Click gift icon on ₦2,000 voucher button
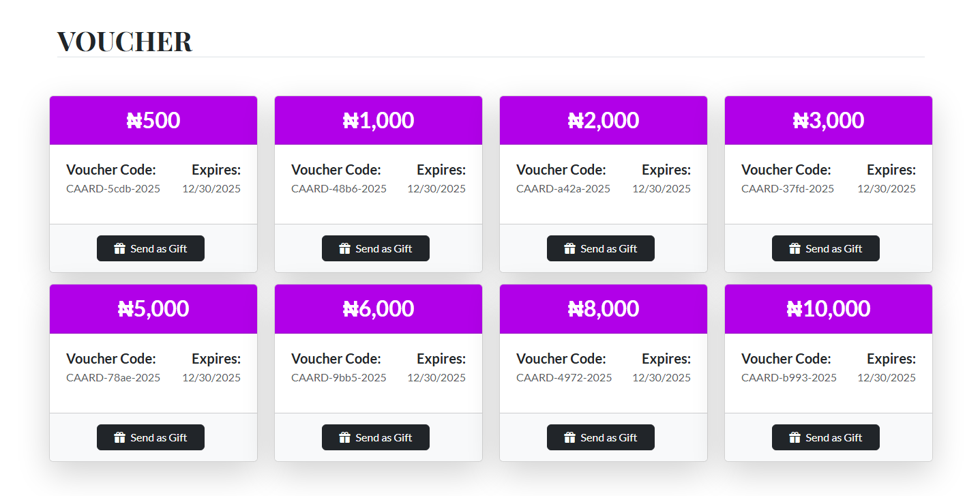This screenshot has height=496, width=980. tap(570, 248)
